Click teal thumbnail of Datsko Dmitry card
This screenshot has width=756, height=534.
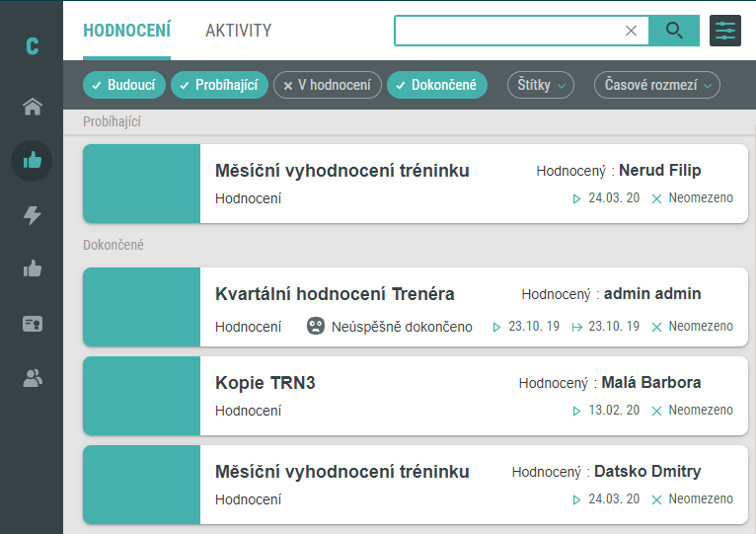pyautogui.click(x=141, y=485)
